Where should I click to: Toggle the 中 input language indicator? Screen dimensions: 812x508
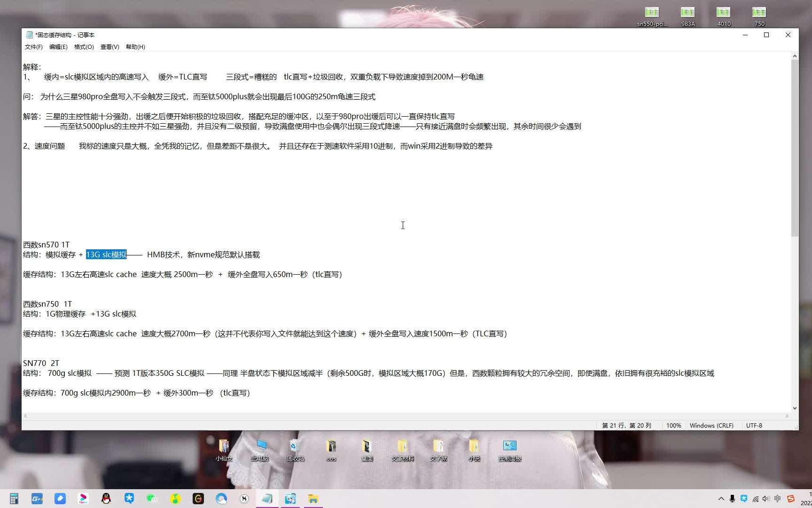tap(778, 499)
